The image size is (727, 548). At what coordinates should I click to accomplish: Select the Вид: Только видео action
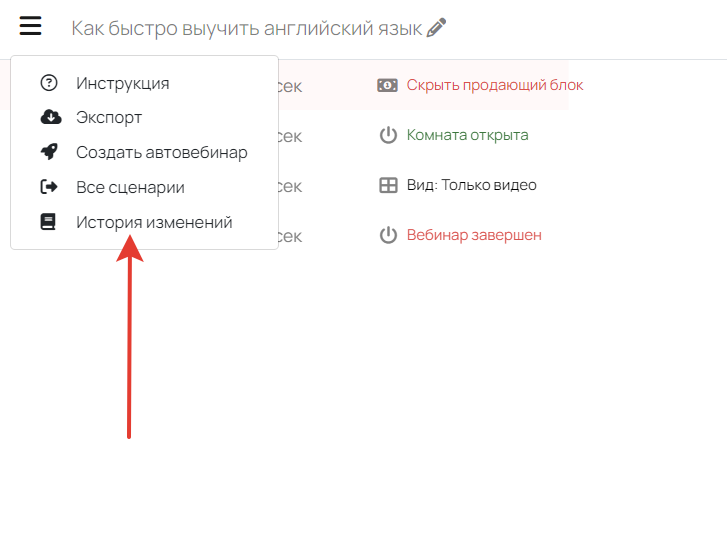click(472, 185)
